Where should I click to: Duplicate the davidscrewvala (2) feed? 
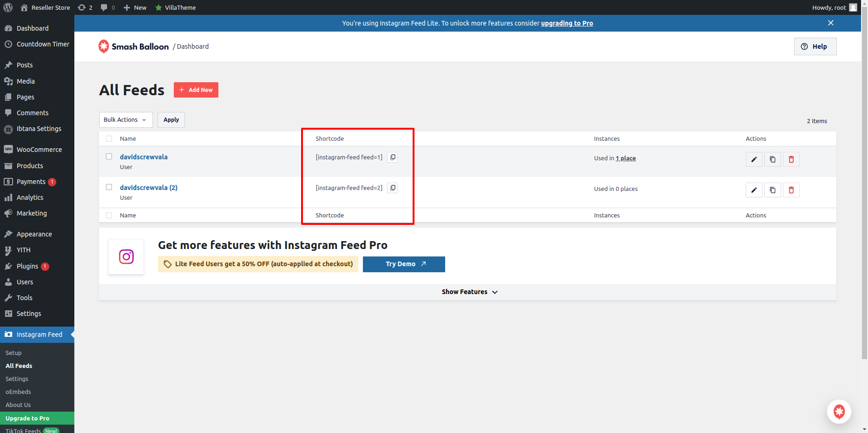[772, 190]
